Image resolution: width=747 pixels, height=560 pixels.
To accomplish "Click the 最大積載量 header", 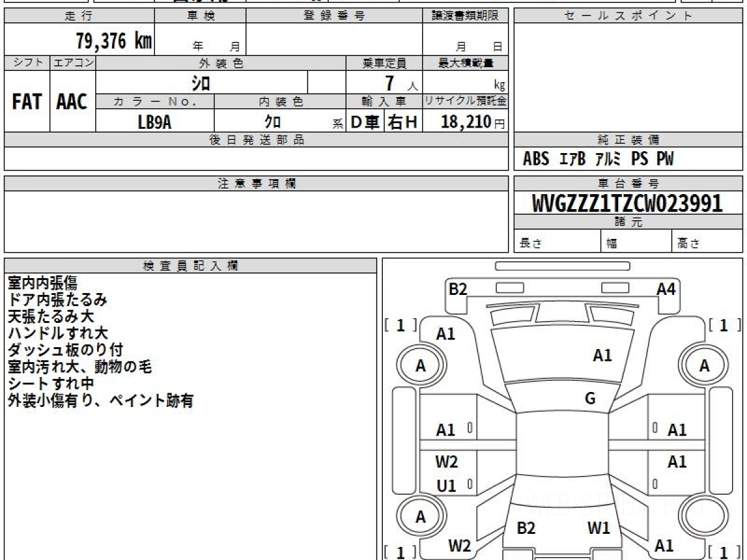I will 466,63.
